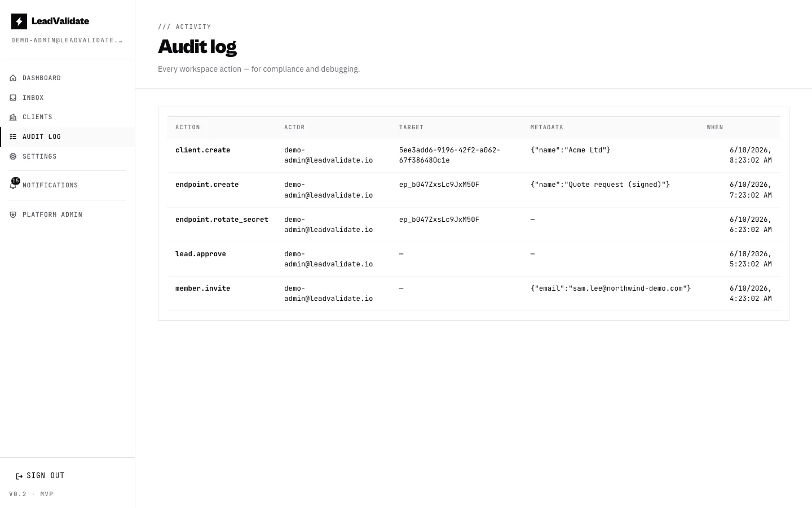Go to the Inbox section
The height and width of the screenshot is (508, 812).
pyautogui.click(x=68, y=98)
